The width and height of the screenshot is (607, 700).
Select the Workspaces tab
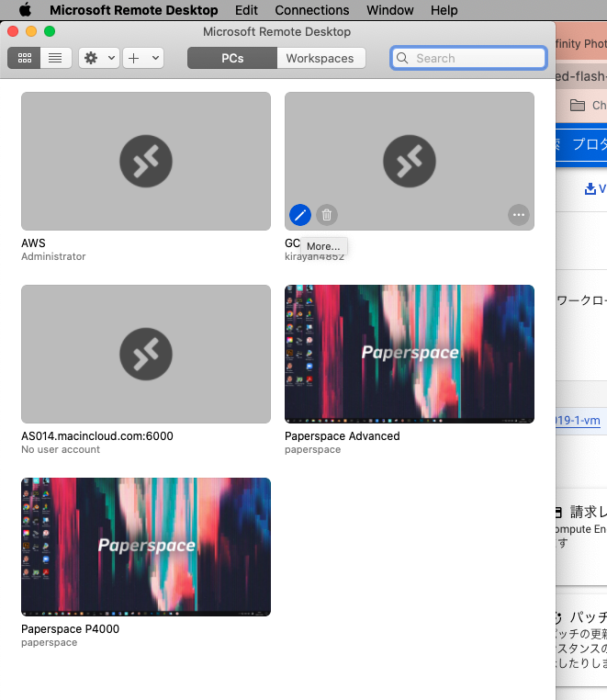320,58
